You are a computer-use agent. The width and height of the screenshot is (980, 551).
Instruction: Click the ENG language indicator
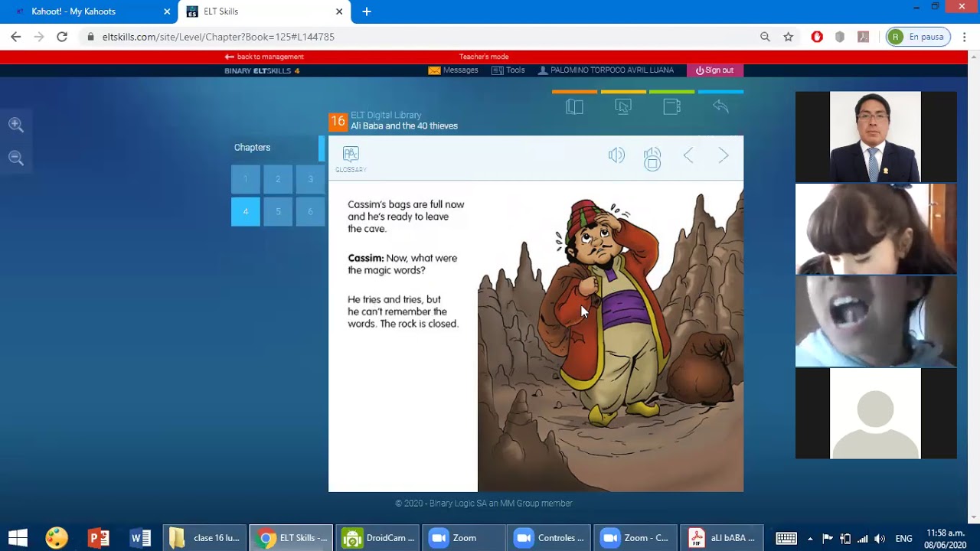(903, 538)
